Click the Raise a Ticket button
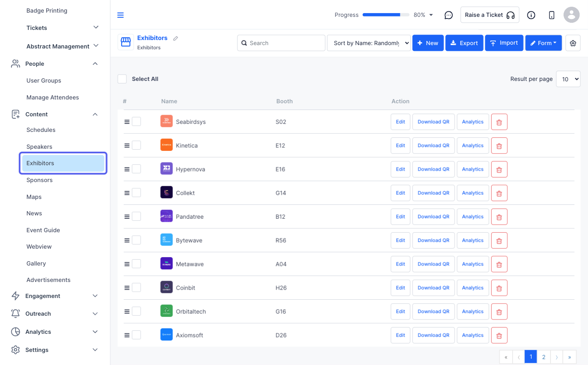This screenshot has width=588, height=365. tap(490, 15)
